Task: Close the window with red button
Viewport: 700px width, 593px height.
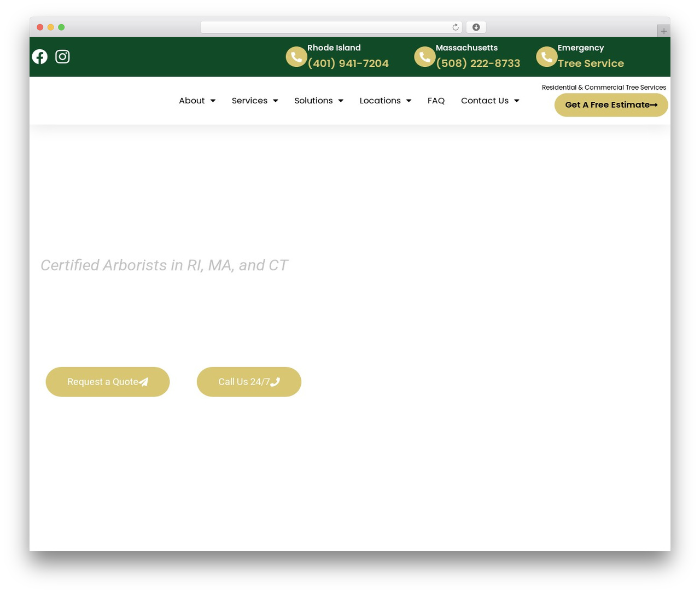Action: point(40,27)
